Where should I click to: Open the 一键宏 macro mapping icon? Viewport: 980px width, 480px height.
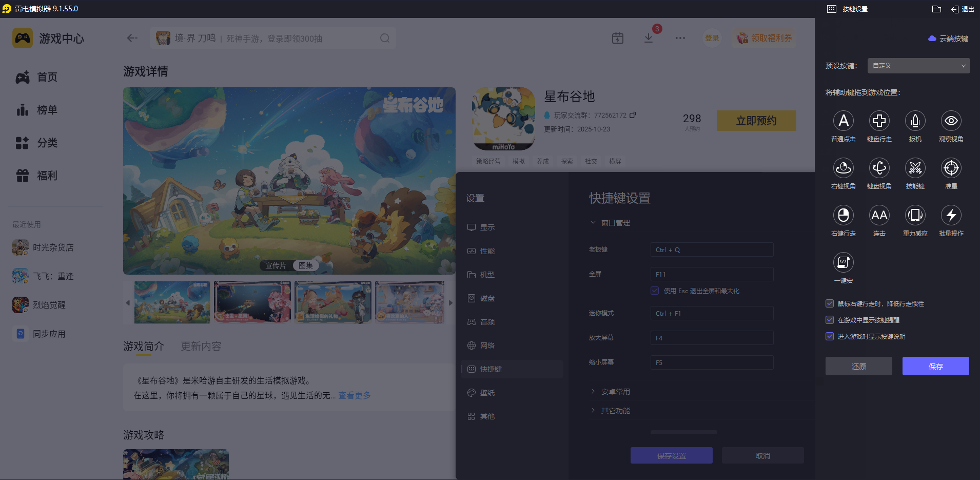tap(844, 262)
